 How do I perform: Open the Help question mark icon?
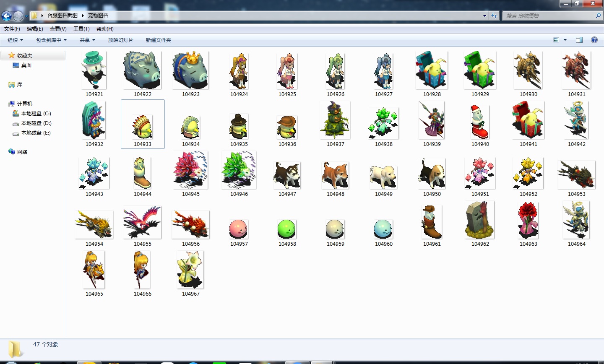[x=594, y=40]
